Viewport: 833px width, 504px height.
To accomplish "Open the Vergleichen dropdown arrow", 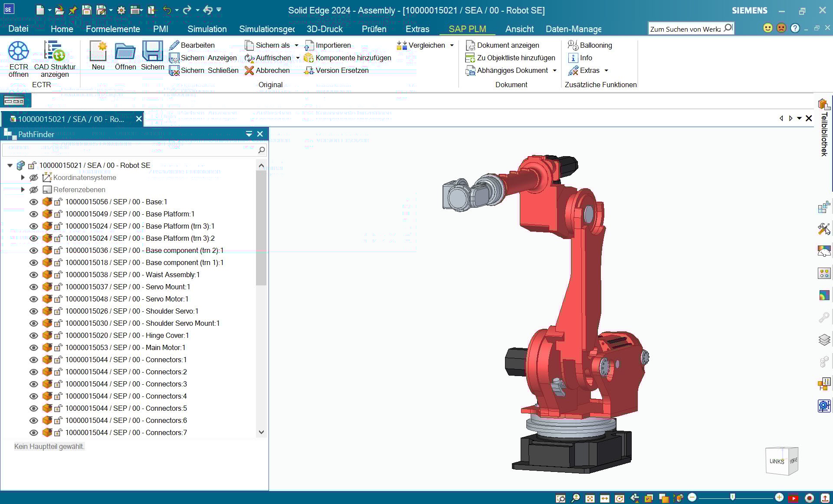I will [452, 45].
